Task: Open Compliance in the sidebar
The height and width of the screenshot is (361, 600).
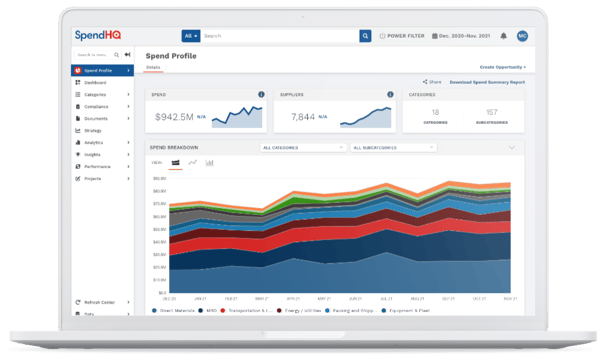Action: click(x=96, y=107)
